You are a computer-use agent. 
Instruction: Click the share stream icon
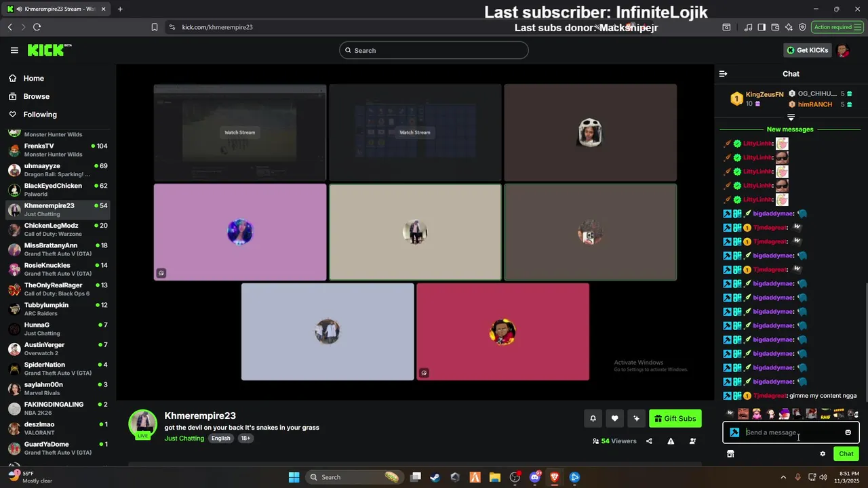(x=649, y=441)
